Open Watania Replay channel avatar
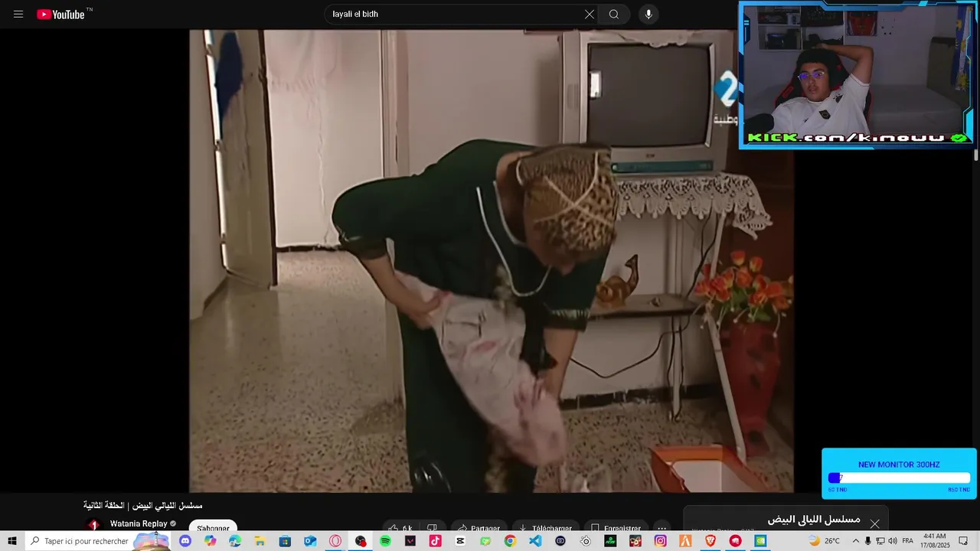This screenshot has height=551, width=980. [93, 526]
